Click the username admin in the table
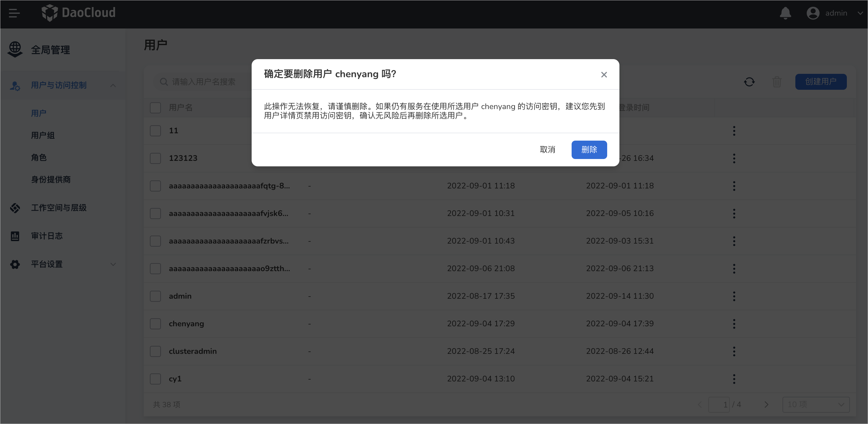 pyautogui.click(x=180, y=296)
